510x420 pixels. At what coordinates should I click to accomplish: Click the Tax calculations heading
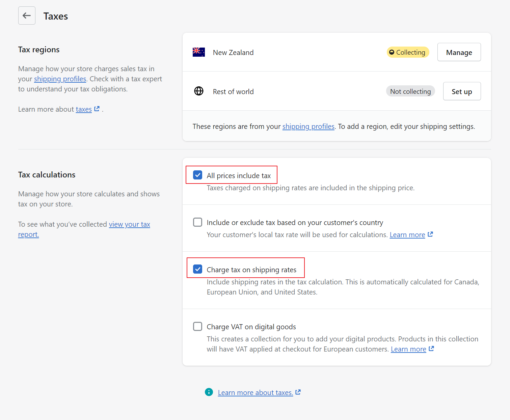point(47,175)
